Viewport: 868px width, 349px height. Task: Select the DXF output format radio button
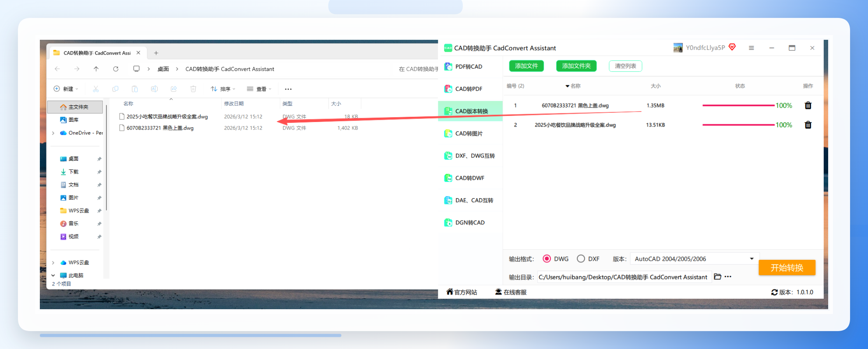(x=581, y=258)
